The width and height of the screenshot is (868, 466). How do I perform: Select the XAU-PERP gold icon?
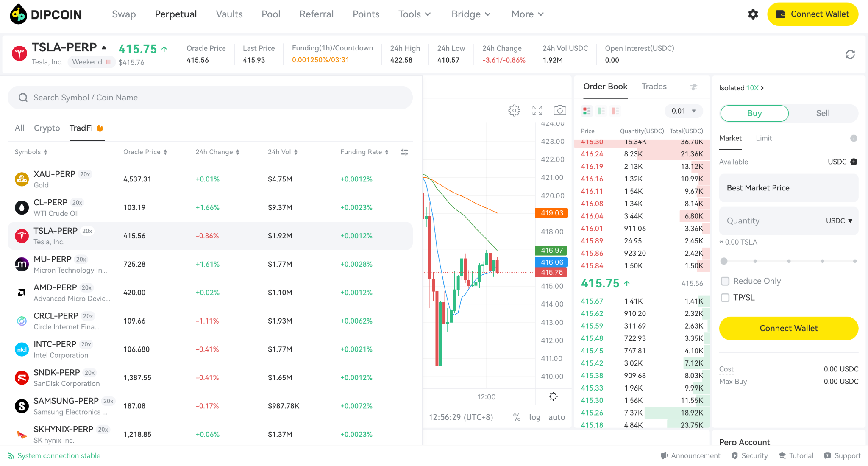tap(22, 179)
